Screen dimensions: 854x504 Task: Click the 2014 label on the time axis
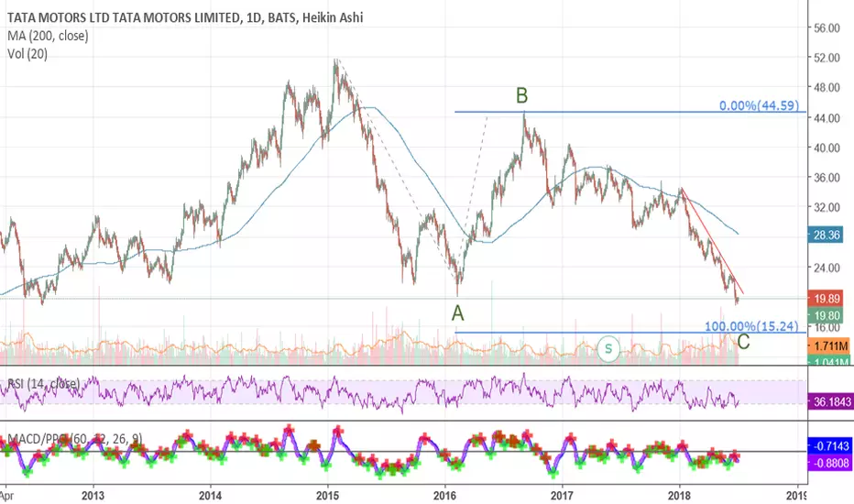click(x=210, y=496)
